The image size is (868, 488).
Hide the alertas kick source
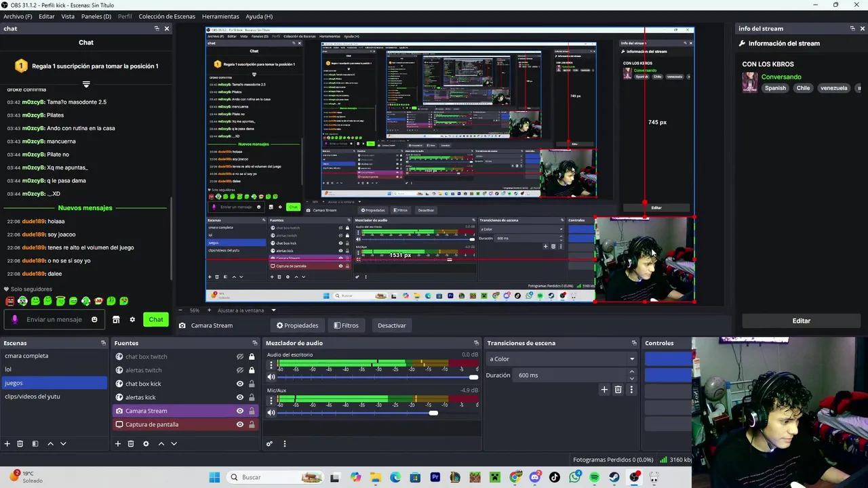239,397
